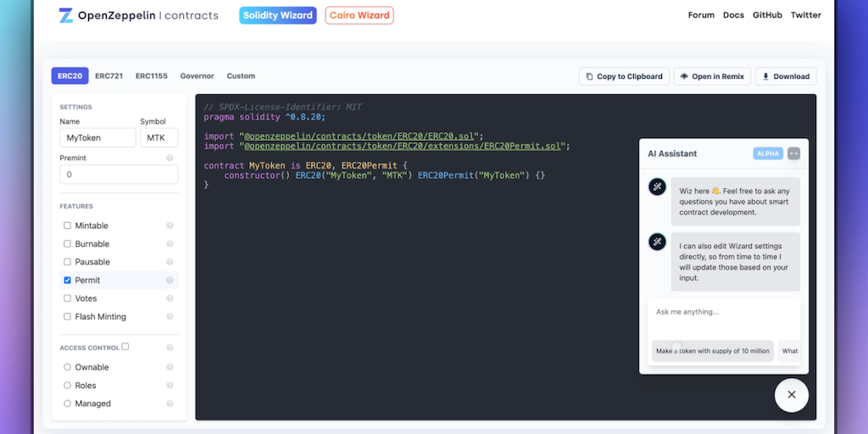The height and width of the screenshot is (434, 868).
Task: Click the Managed help icon
Action: pyautogui.click(x=170, y=403)
